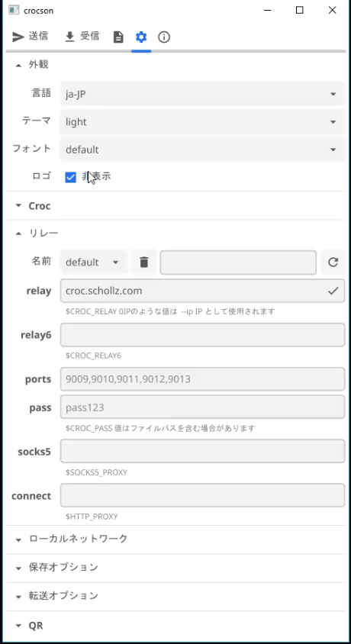Open the フォント default dropdown
351x644 pixels.
point(202,150)
